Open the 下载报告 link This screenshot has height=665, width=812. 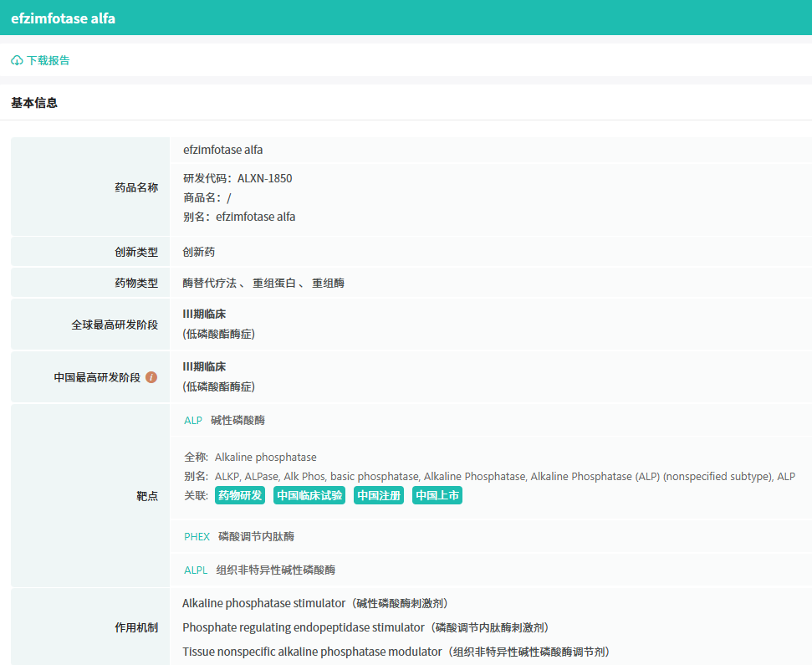(x=48, y=60)
